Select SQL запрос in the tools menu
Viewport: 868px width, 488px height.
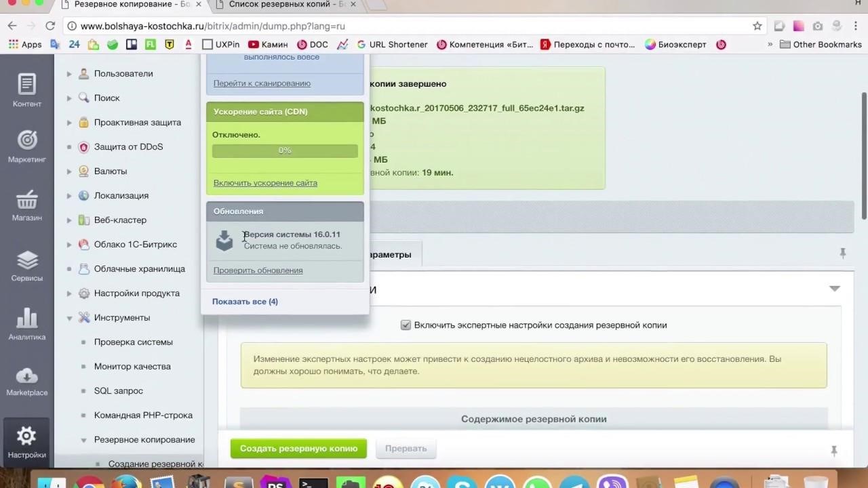pyautogui.click(x=119, y=391)
